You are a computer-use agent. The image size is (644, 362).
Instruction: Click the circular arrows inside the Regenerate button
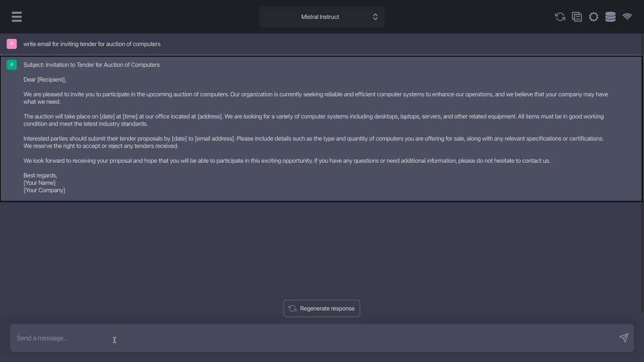292,309
